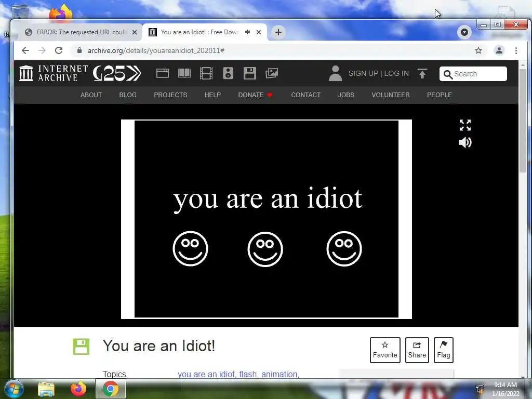Image resolution: width=532 pixels, height=399 pixels.
Task: Click the address bar URL
Action: [x=156, y=50]
